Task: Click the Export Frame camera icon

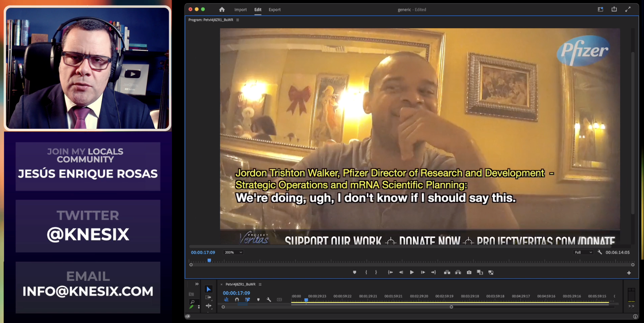Action: [x=469, y=272]
